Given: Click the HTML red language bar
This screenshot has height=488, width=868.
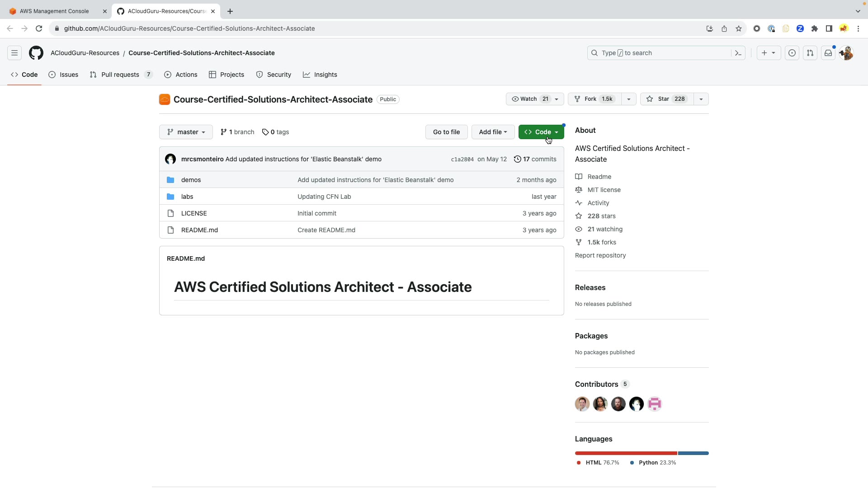Looking at the screenshot, I should point(626,453).
